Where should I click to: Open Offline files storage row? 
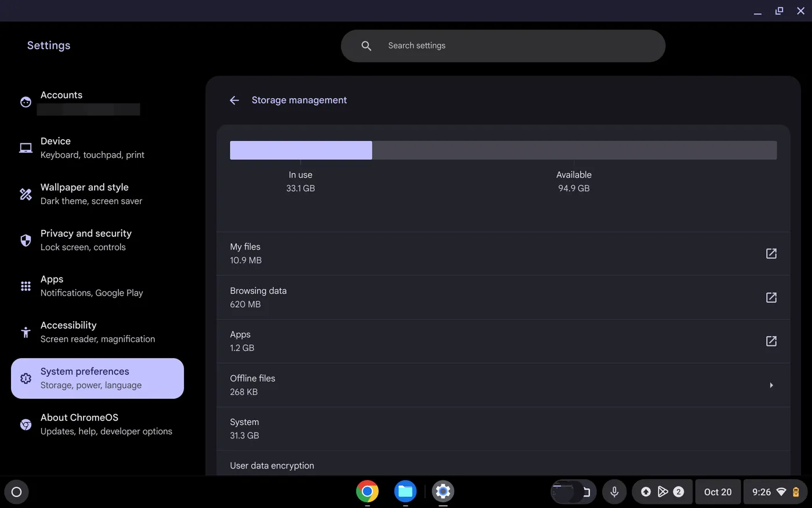503,385
